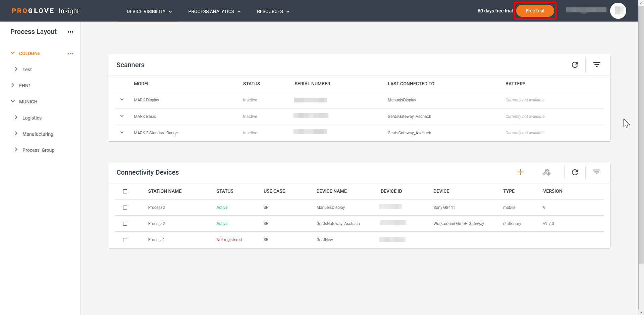
Task: Refresh the Connectivity Devices table
Action: coord(575,172)
